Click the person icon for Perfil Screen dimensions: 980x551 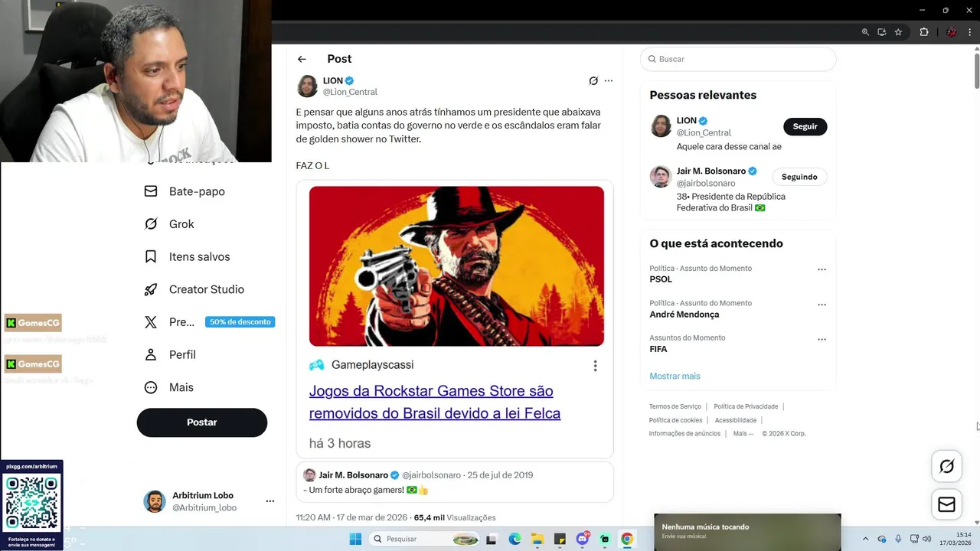[x=151, y=354]
